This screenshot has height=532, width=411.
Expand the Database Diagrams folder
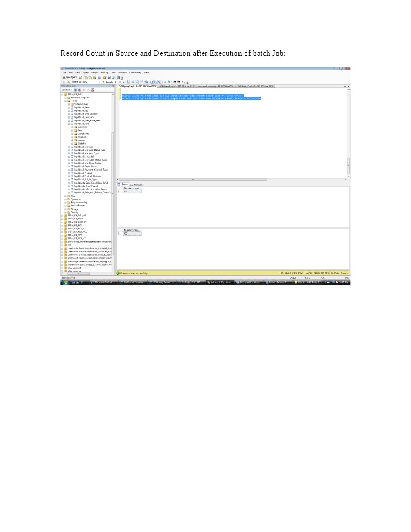click(x=65, y=97)
